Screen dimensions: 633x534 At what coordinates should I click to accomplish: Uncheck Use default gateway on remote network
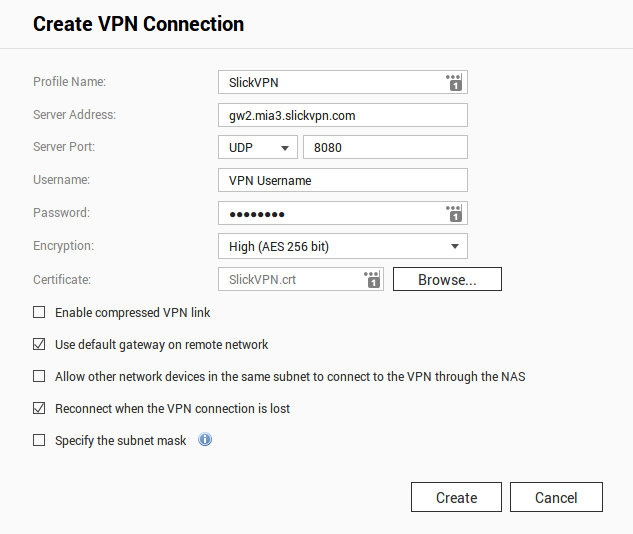tap(39, 344)
